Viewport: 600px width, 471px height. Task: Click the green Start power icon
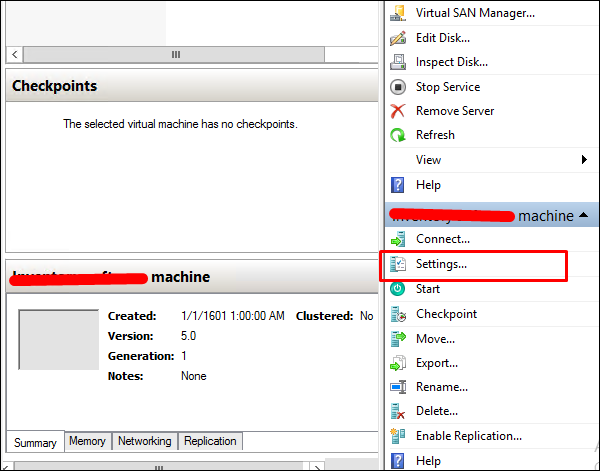398,289
